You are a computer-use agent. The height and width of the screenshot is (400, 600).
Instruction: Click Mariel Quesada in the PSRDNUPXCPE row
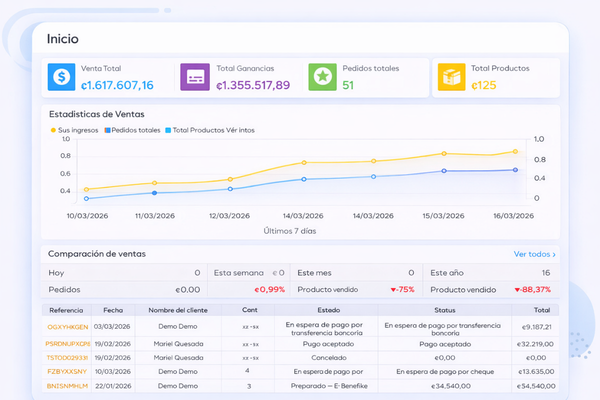click(x=178, y=344)
